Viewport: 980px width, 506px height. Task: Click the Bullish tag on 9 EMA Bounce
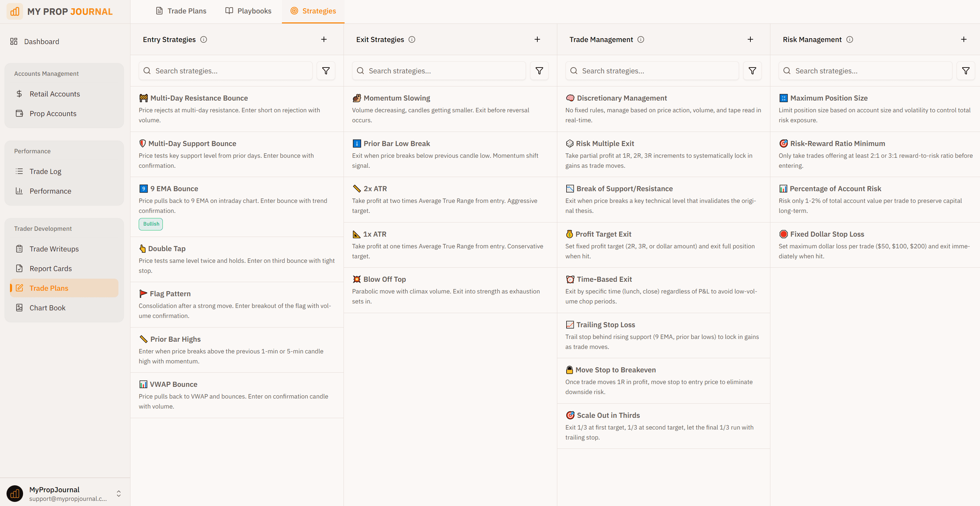tap(151, 224)
